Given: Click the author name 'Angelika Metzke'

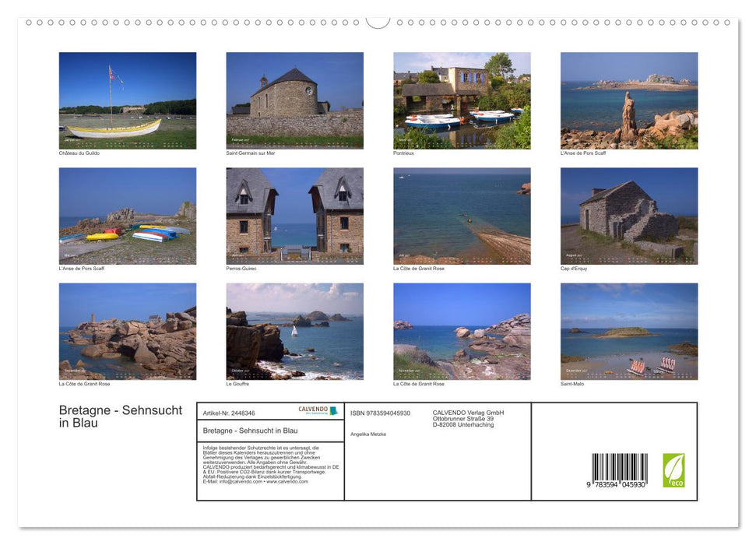Looking at the screenshot, I should tap(368, 434).
